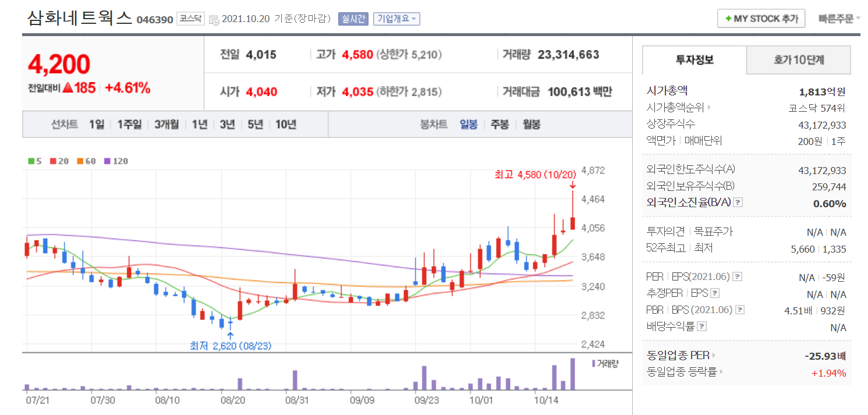
Task: Click the 저가 value 4,035
Action: click(357, 91)
